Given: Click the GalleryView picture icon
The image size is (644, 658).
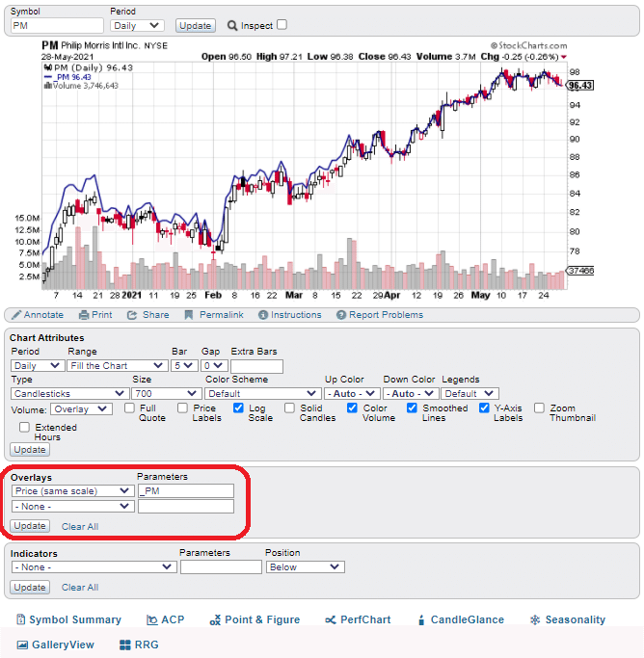Looking at the screenshot, I should tap(22, 645).
